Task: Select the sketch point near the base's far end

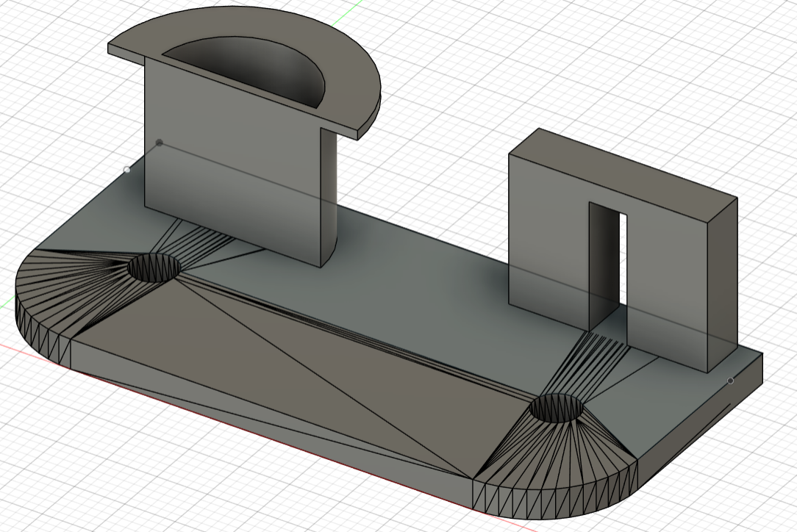Action: (730, 381)
